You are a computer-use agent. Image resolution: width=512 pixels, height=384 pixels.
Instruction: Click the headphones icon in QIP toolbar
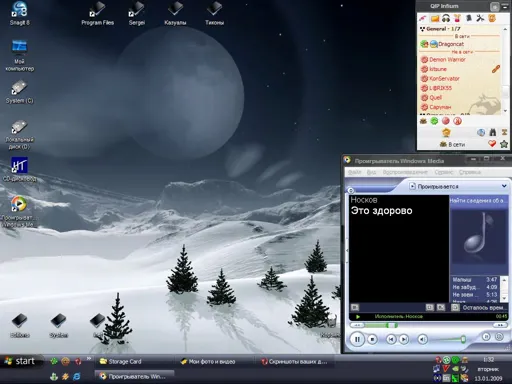446,18
